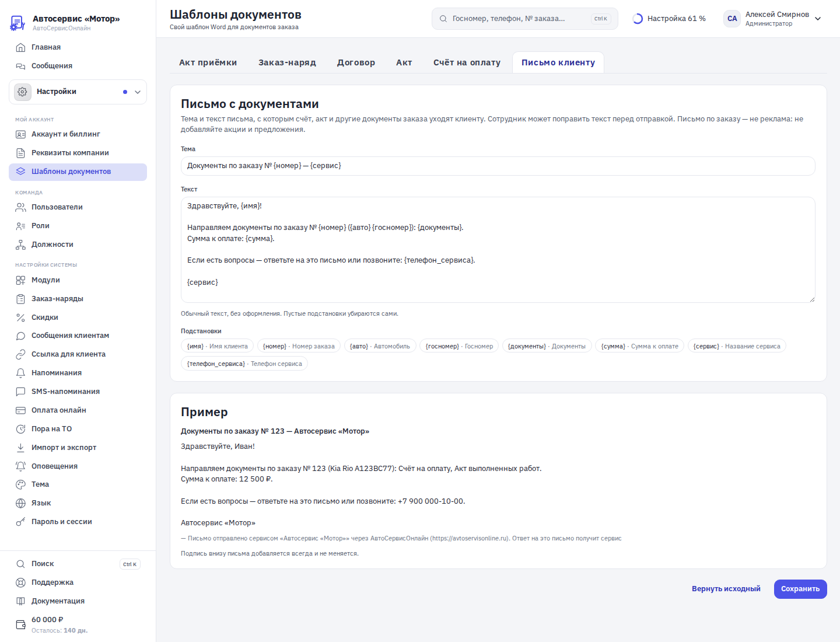Image resolution: width=840 pixels, height=642 pixels.
Task: Insert the {телефон_сервиса} placeholder chip
Action: pos(244,364)
